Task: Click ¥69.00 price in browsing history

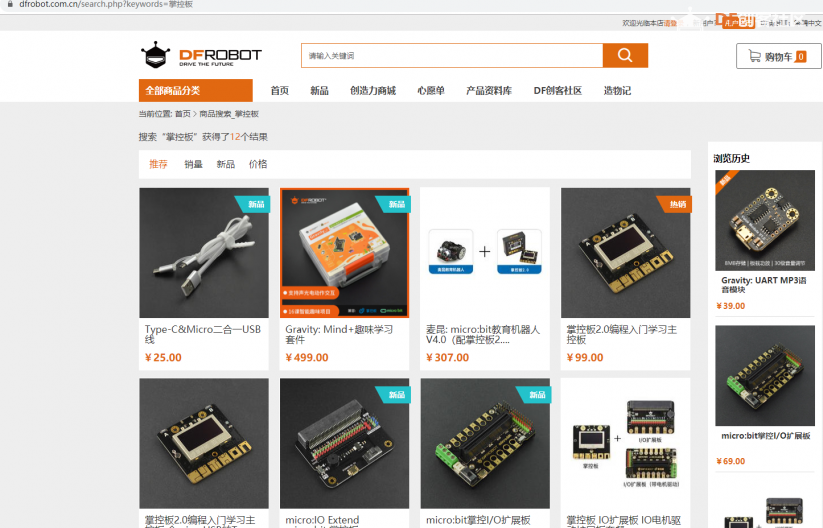Action: (731, 461)
